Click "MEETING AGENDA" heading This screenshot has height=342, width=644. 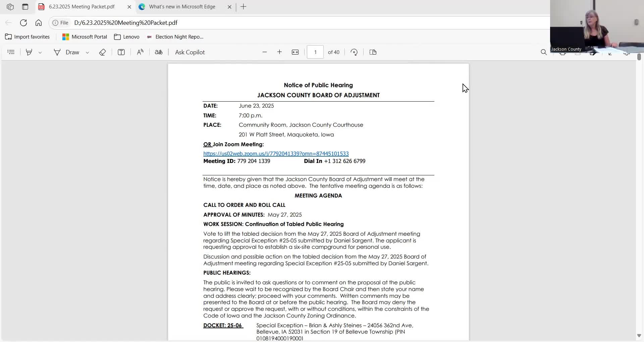[318, 195]
